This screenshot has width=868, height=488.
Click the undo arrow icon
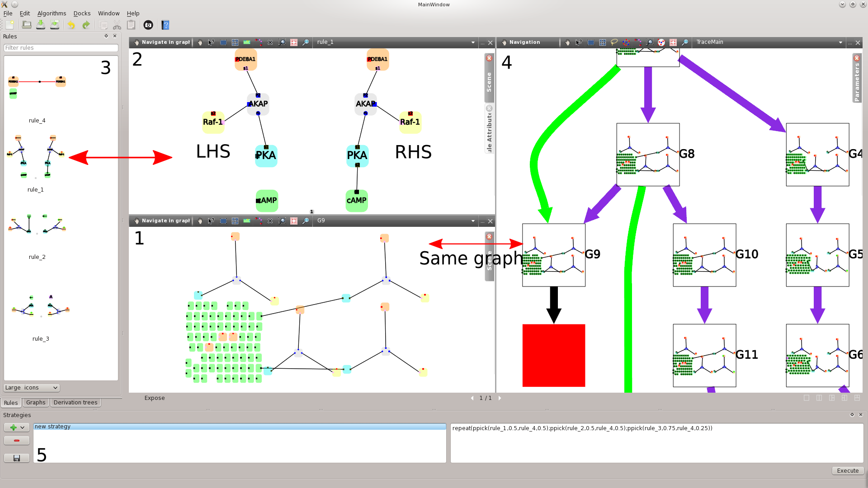pyautogui.click(x=71, y=25)
